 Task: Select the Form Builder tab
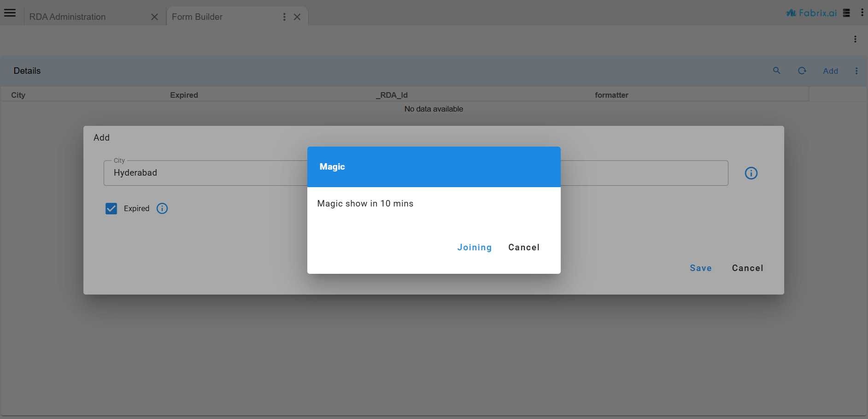(x=197, y=17)
